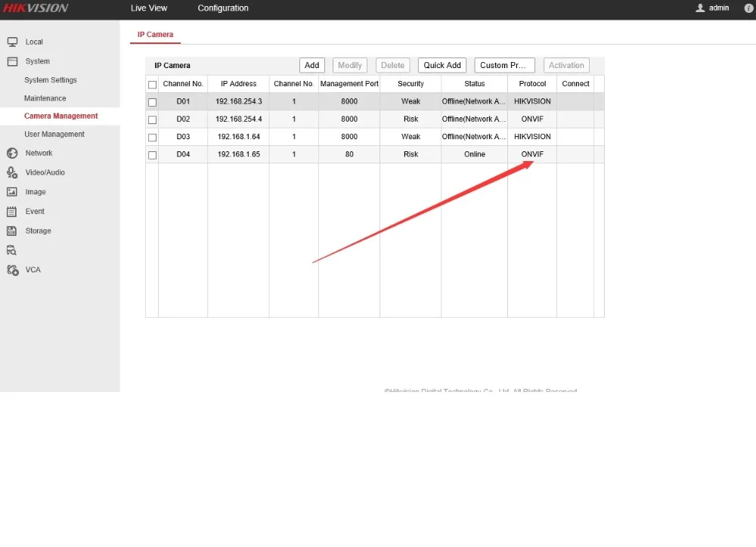This screenshot has height=547, width=756.
Task: Click the ONVIF protocol cell for D02
Action: [532, 119]
